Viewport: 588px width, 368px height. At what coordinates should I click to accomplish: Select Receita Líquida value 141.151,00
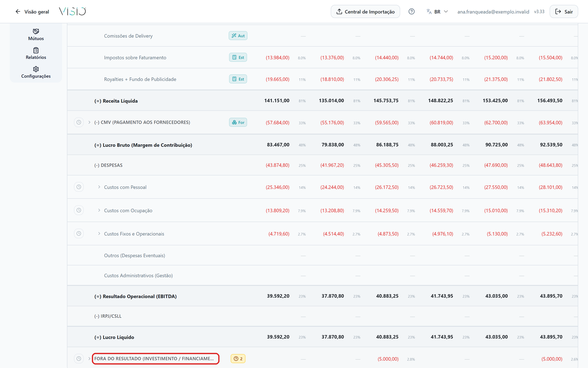pyautogui.click(x=277, y=100)
